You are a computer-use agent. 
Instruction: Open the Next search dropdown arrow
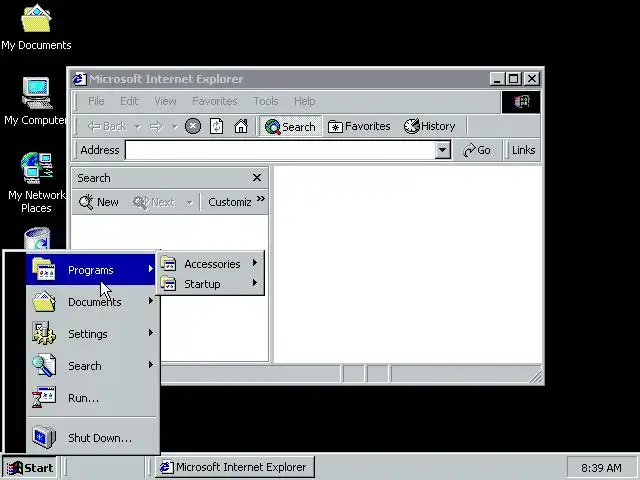189,202
